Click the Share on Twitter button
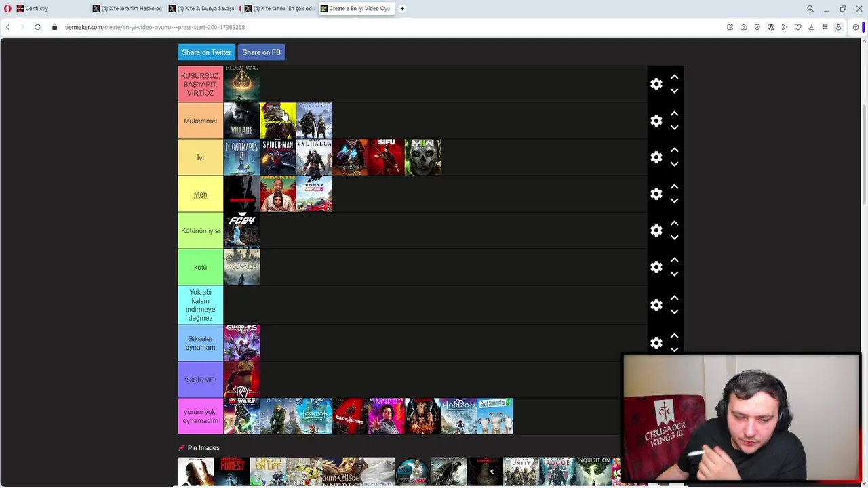This screenshot has width=868, height=488. pos(206,52)
